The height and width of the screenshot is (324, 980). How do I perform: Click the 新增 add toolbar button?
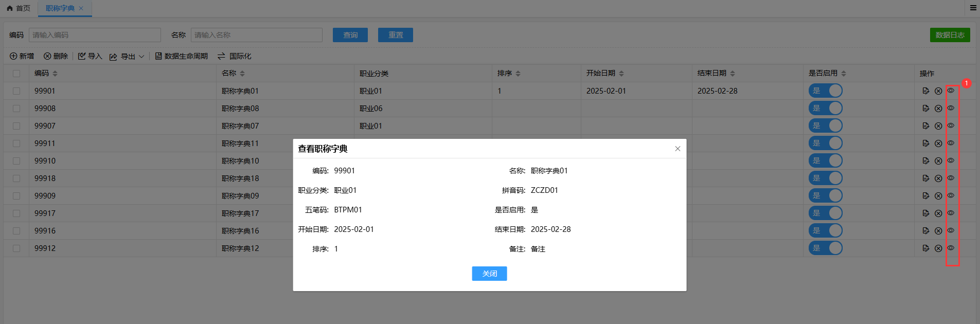[22, 56]
